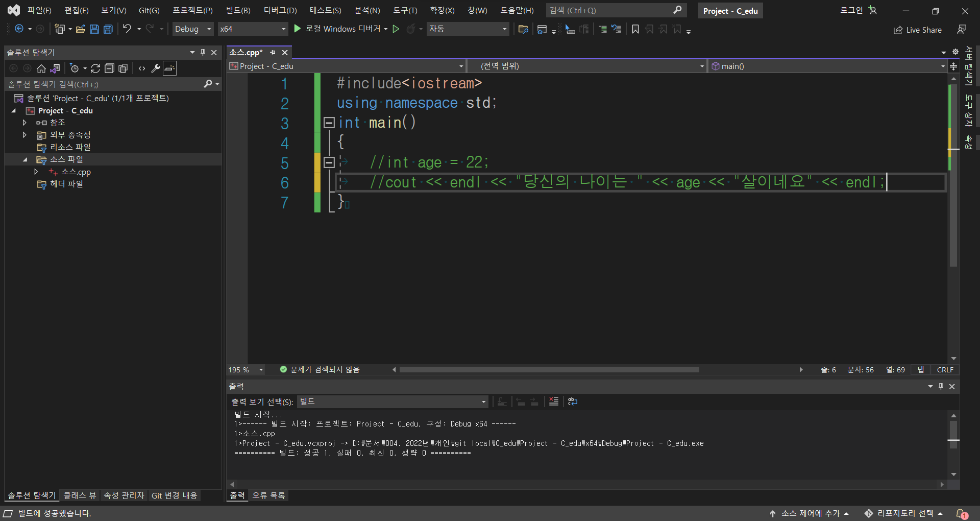This screenshot has width=980, height=521.
Task: Click the view code icon in Solution Explorer
Action: point(142,68)
